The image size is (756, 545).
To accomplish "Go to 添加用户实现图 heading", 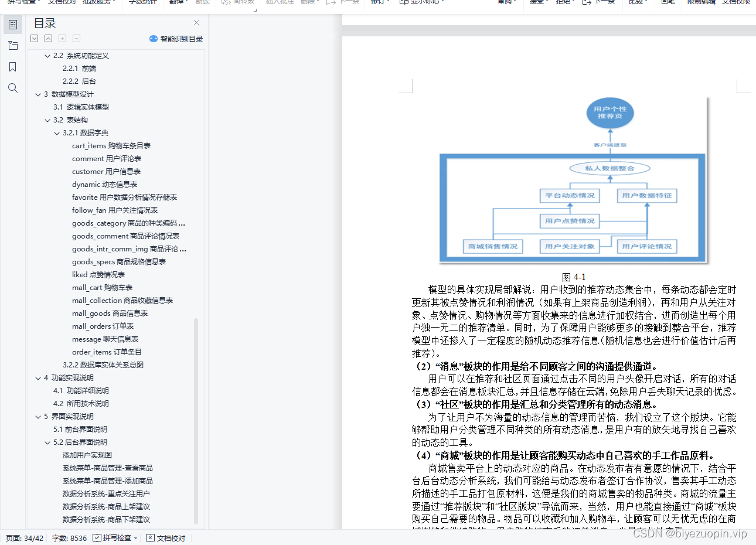I will 87,455.
